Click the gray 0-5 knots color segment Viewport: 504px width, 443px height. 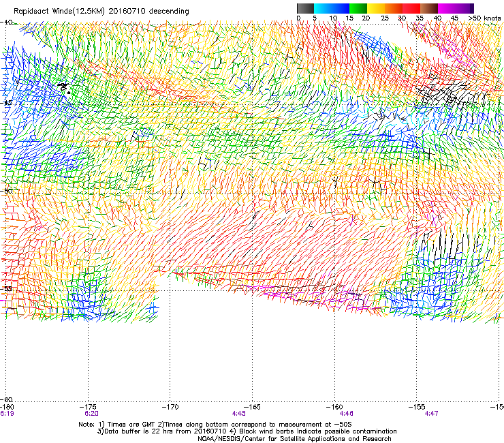pos(305,8)
